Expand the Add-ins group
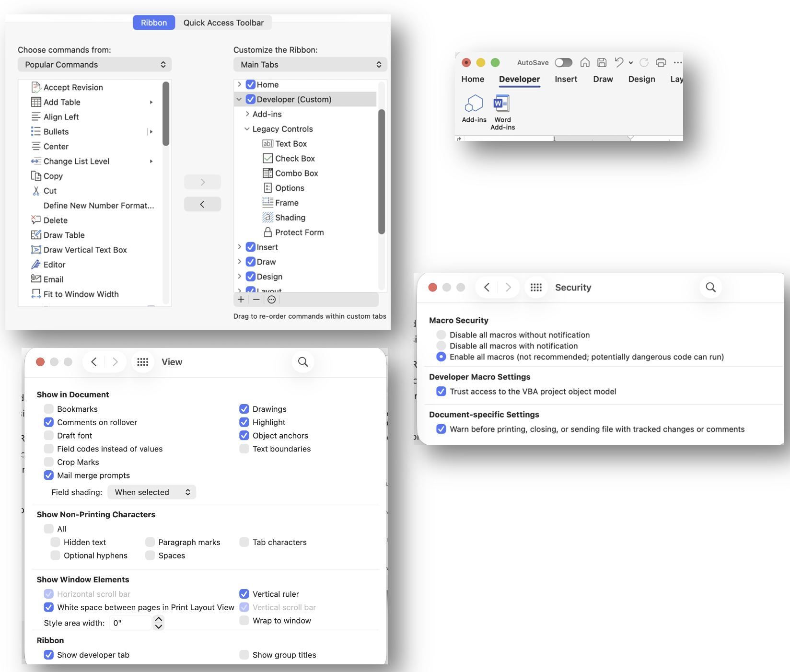Viewport: 790px width, 672px height. [247, 114]
